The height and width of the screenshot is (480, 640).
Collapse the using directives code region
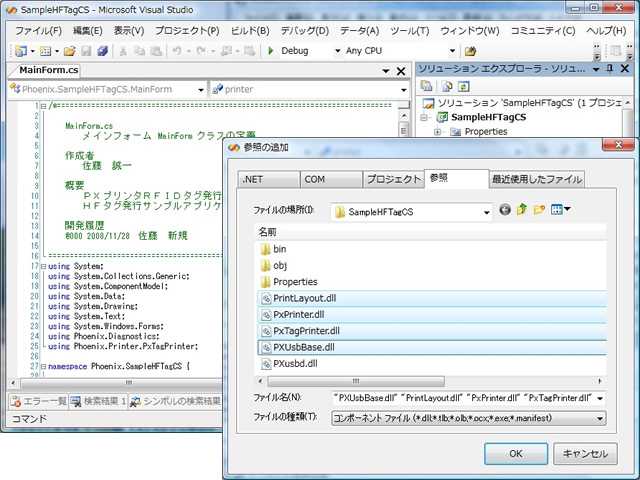(x=43, y=266)
